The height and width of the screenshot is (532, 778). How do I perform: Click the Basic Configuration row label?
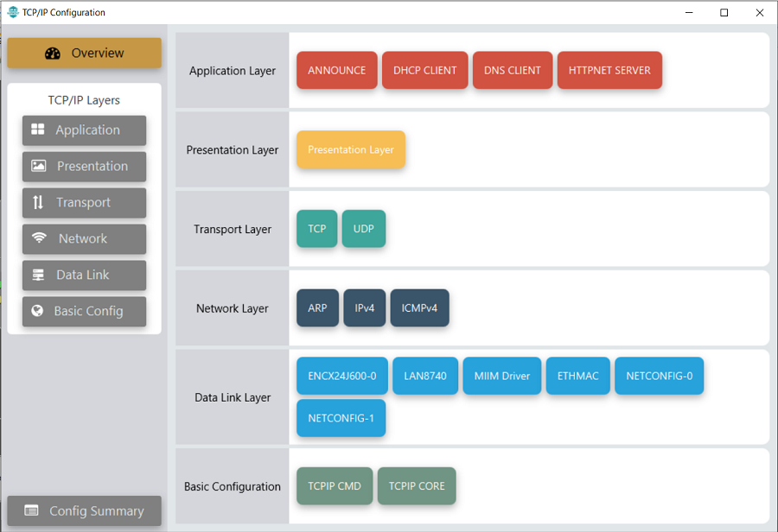pyautogui.click(x=233, y=486)
